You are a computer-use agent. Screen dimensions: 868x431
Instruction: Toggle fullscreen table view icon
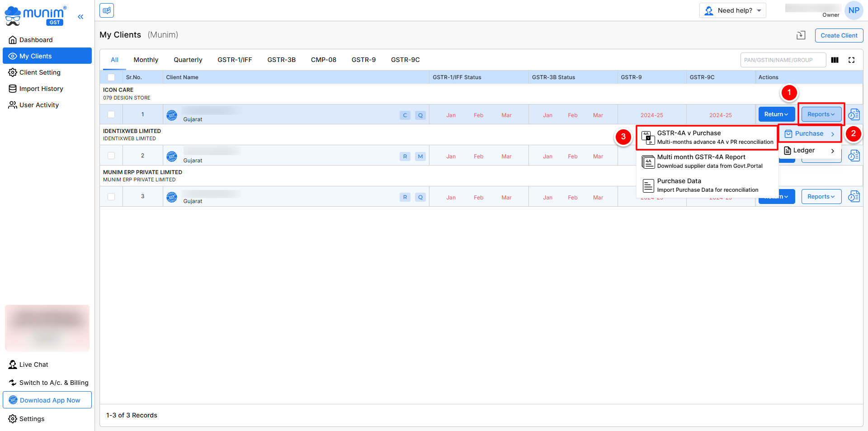(851, 60)
